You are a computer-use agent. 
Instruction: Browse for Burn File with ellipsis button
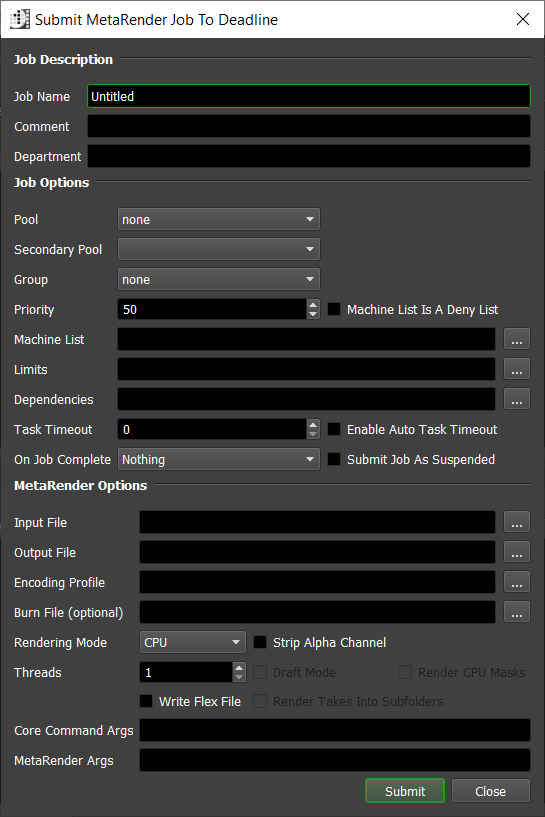[x=517, y=612]
